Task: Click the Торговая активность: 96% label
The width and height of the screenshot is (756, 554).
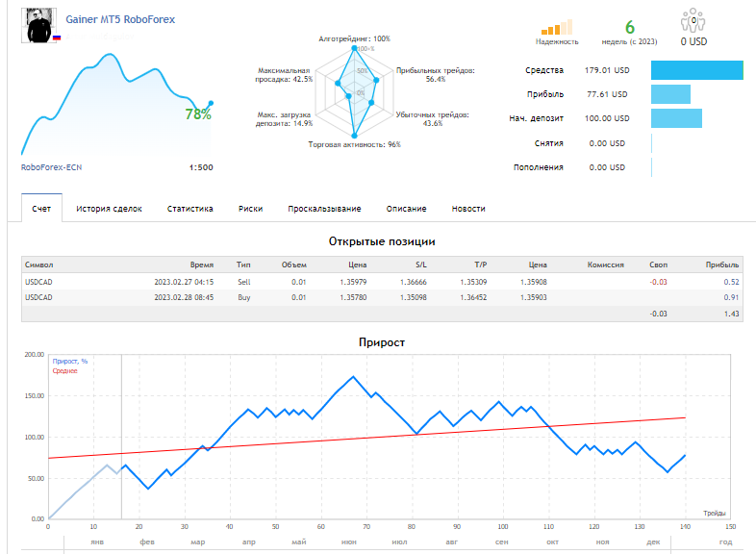Action: pyautogui.click(x=354, y=144)
